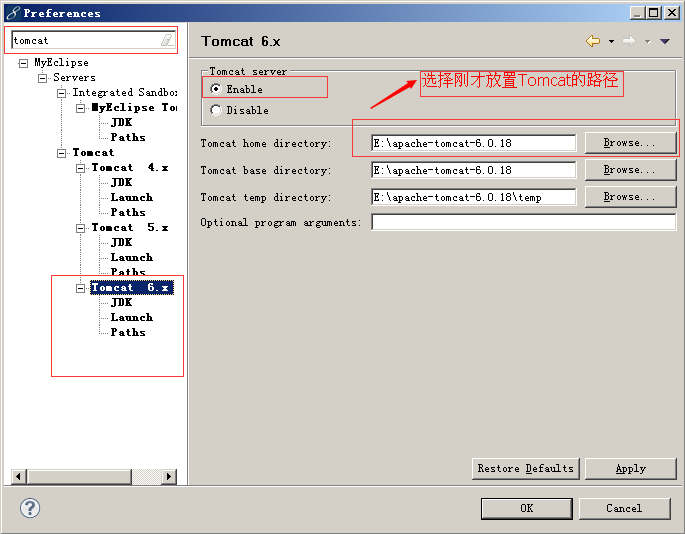Minimize the Preferences window
The width and height of the screenshot is (685, 534).
[638, 13]
